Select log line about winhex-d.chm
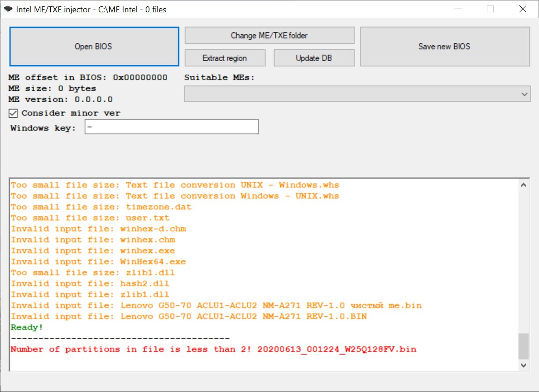 (98, 229)
